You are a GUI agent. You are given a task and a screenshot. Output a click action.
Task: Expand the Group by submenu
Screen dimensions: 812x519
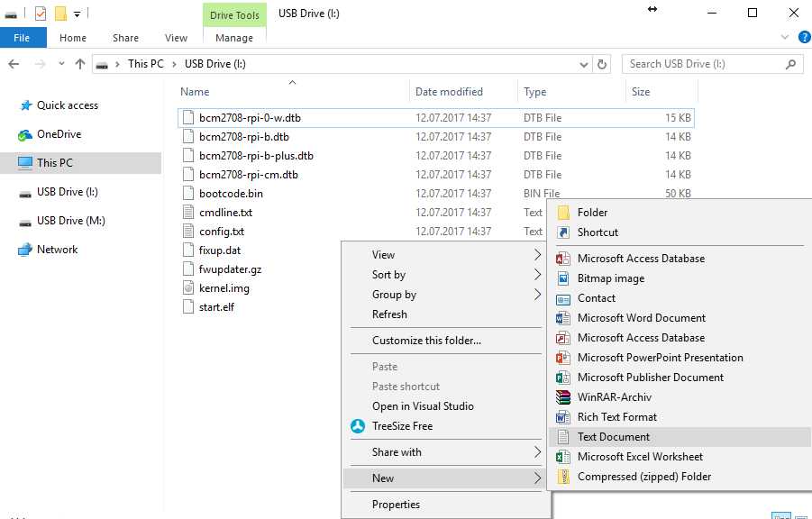(x=537, y=295)
